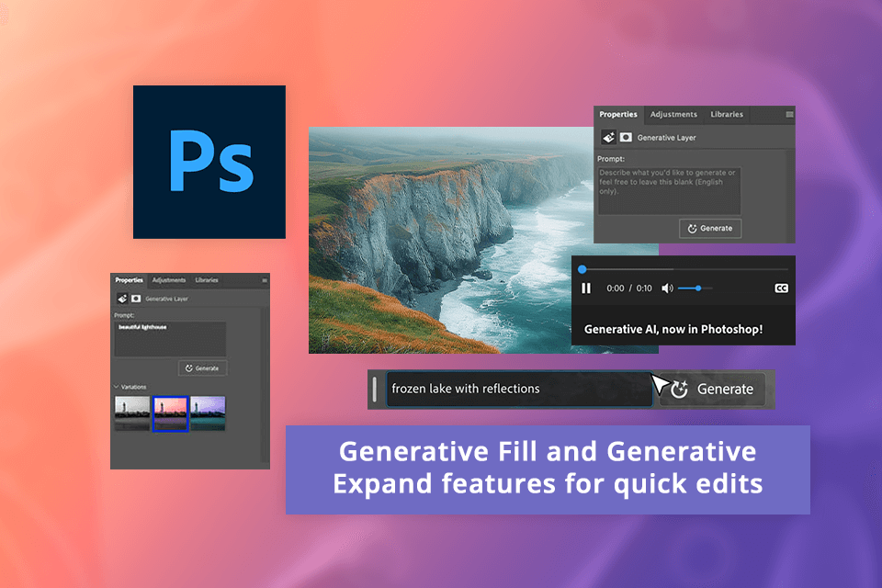Toggle closed captions with the CC button
Image resolution: width=882 pixels, height=588 pixels.
tap(781, 288)
